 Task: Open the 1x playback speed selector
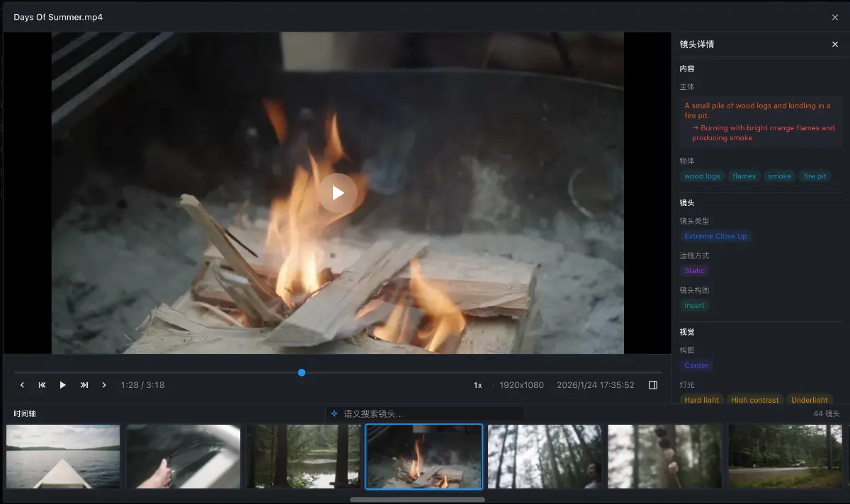(478, 385)
